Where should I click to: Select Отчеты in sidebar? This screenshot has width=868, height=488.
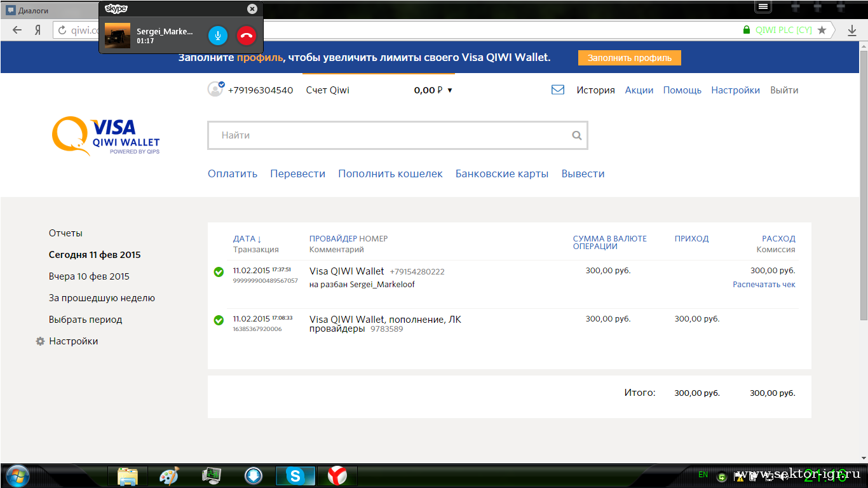[x=65, y=233]
